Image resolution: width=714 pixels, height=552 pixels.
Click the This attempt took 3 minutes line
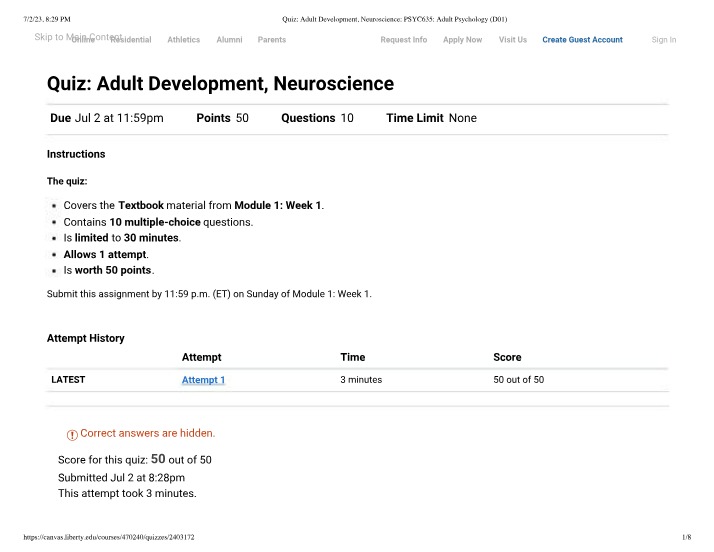click(x=127, y=493)
